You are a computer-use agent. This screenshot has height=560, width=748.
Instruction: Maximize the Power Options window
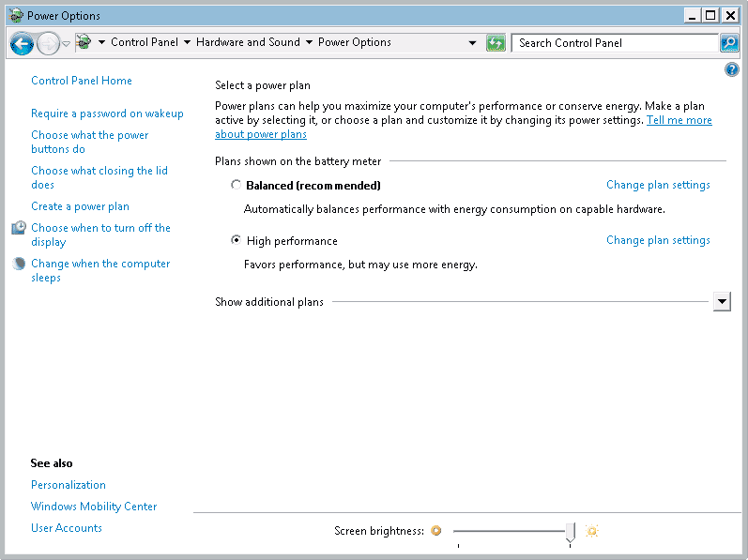pos(710,16)
